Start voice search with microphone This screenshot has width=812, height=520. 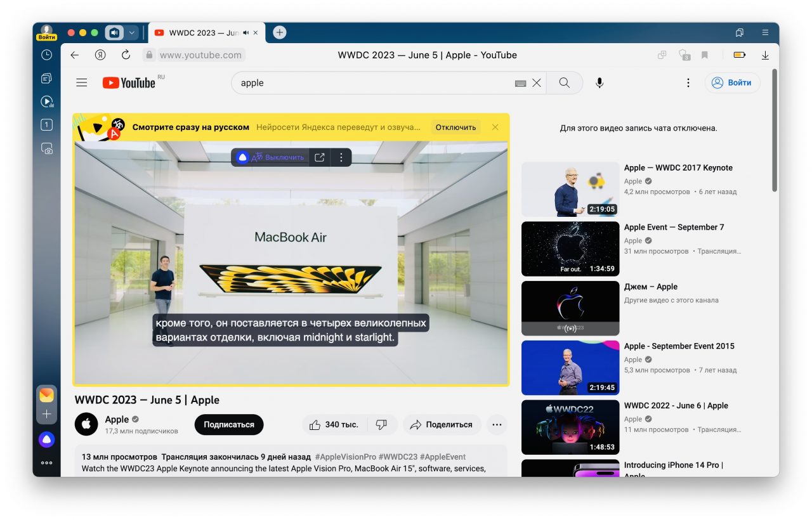(x=599, y=82)
